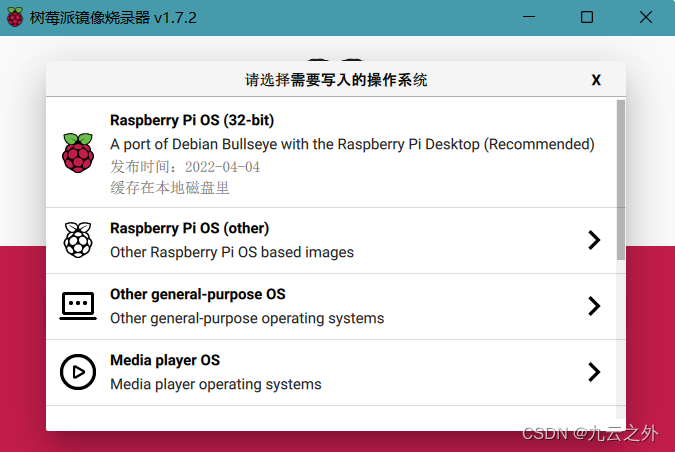The width and height of the screenshot is (675, 452).
Task: Click the play-circle icon for Media player OS
Action: click(x=78, y=372)
